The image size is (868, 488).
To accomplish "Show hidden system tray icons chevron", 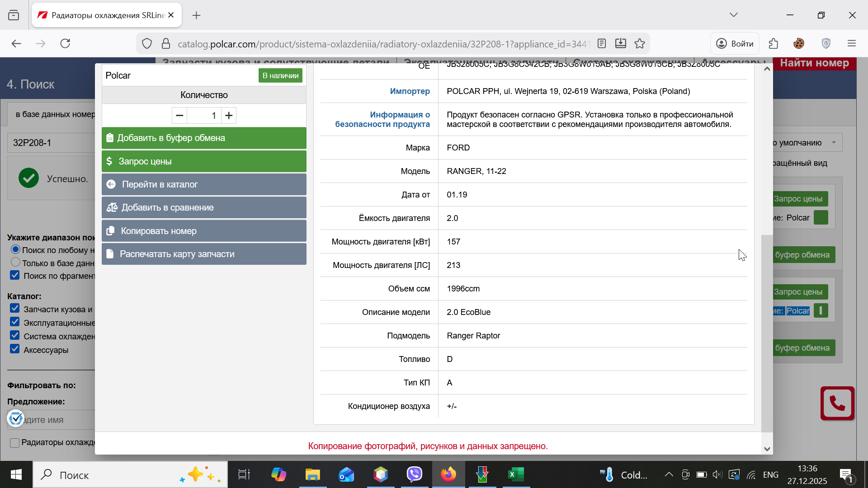I will pyautogui.click(x=669, y=474).
